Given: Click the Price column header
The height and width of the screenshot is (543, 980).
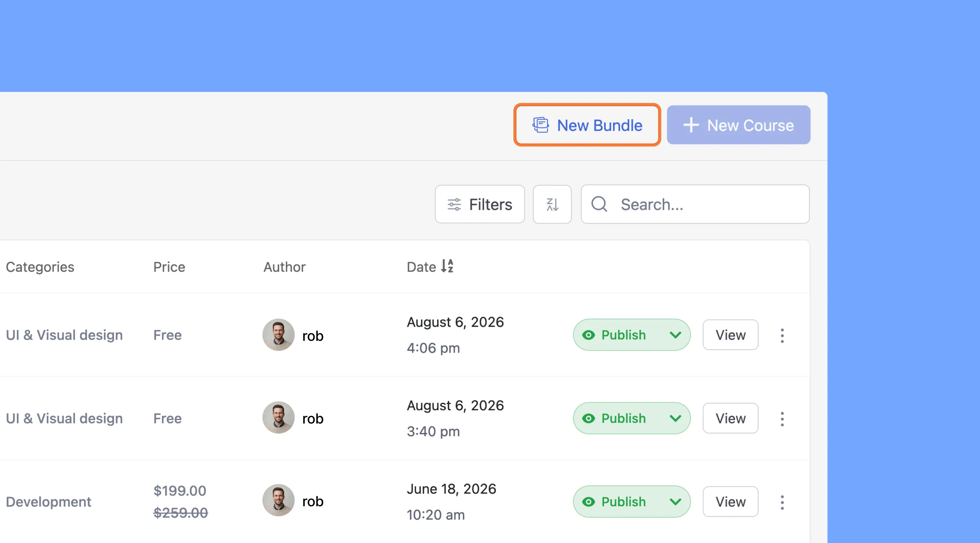Looking at the screenshot, I should click(169, 267).
